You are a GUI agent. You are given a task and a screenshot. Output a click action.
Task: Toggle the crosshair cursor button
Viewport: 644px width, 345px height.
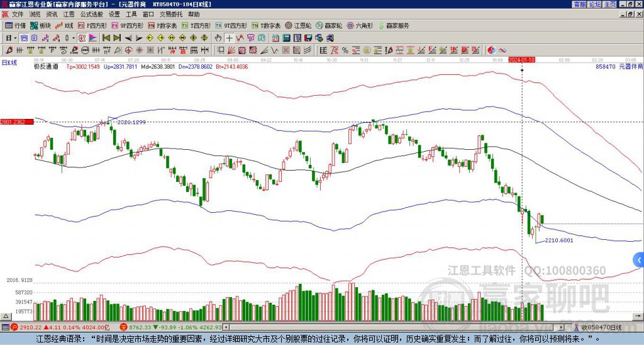click(x=229, y=38)
